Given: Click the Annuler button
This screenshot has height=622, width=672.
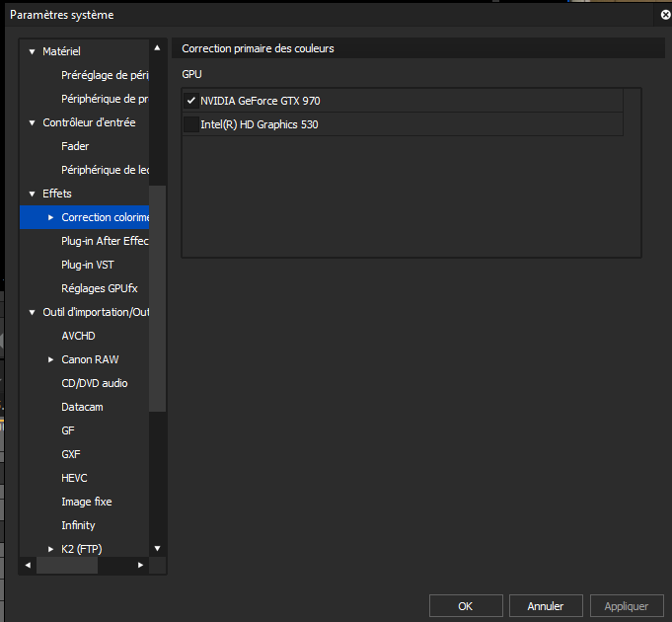Looking at the screenshot, I should [546, 606].
